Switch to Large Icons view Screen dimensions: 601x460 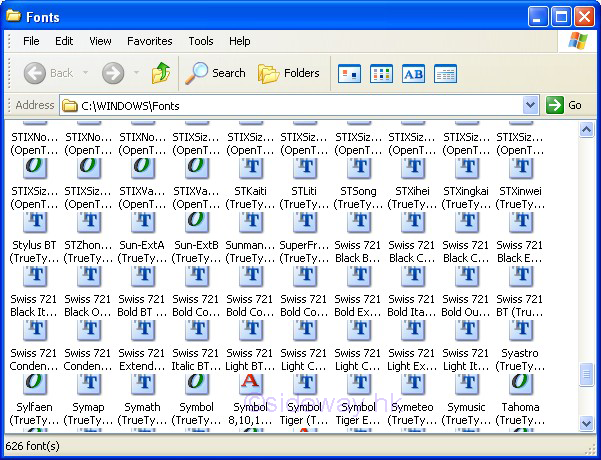point(349,73)
